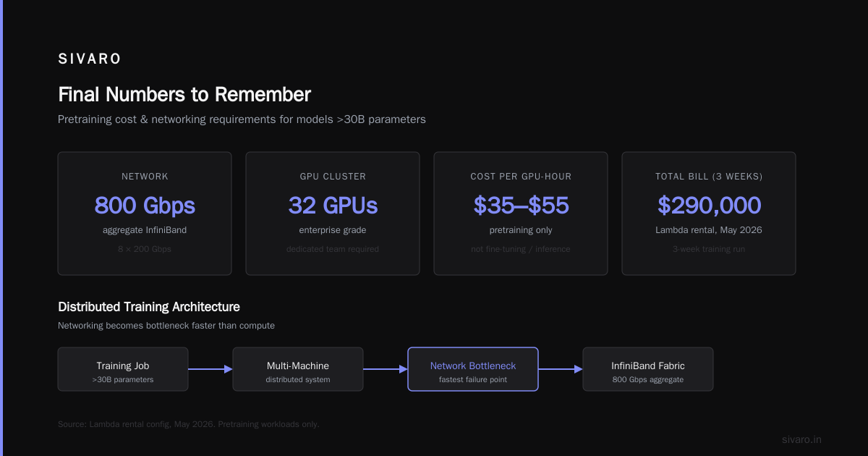The width and height of the screenshot is (868, 456).
Task: Open the GPU Cluster 32 GPUs card
Action: click(333, 214)
